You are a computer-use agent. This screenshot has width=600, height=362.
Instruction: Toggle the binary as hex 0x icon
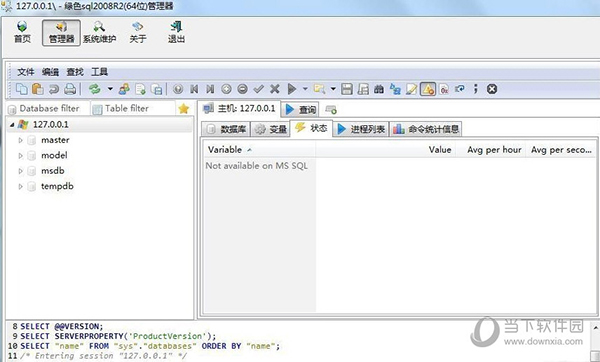[444, 89]
